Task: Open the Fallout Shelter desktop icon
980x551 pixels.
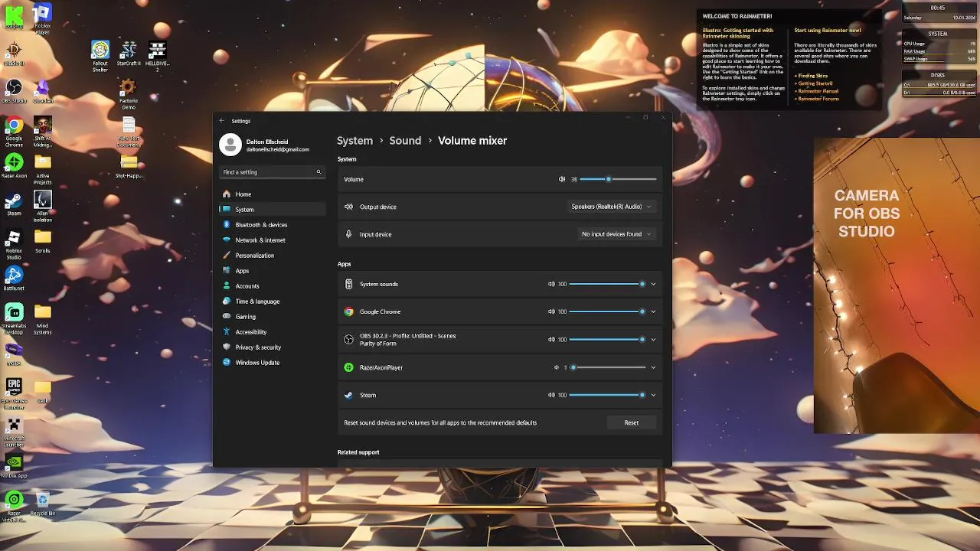Action: coord(100,57)
